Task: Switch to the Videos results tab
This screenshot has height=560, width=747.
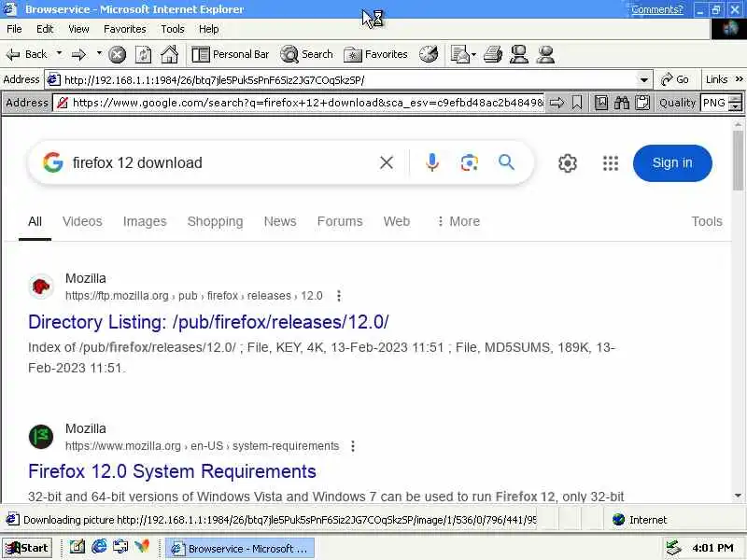Action: click(82, 221)
